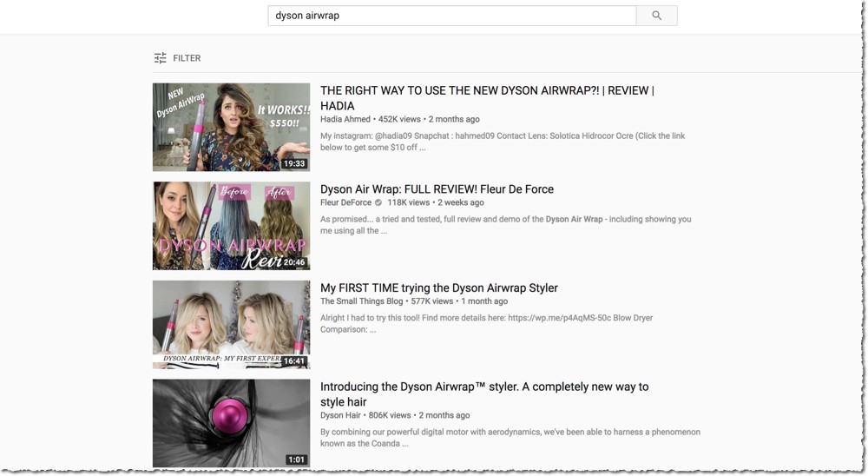Click the search magnifier button

(656, 16)
